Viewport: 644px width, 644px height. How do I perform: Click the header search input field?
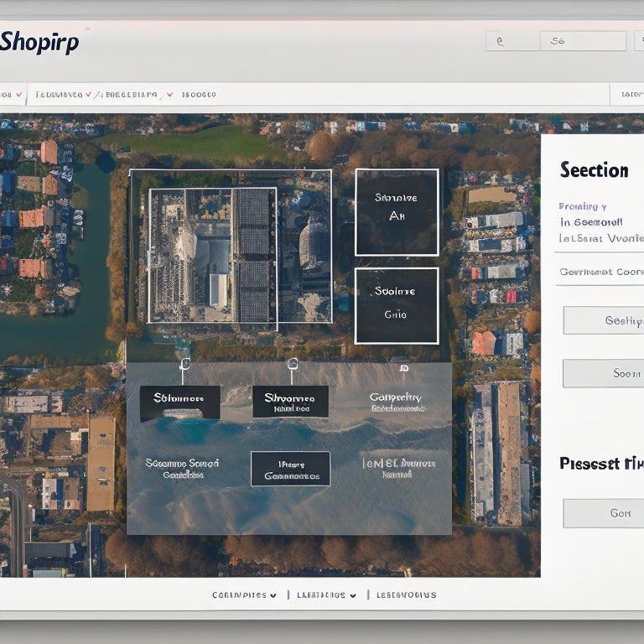(581, 41)
